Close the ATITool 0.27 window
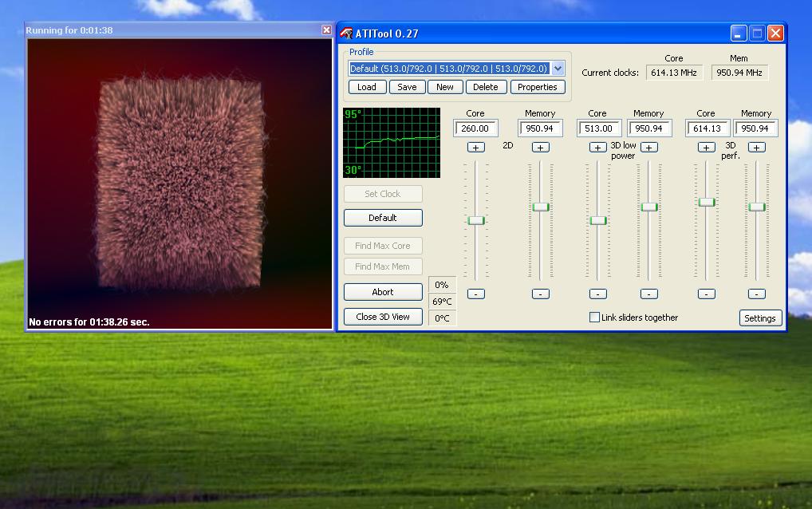The width and height of the screenshot is (812, 509). pos(775,34)
